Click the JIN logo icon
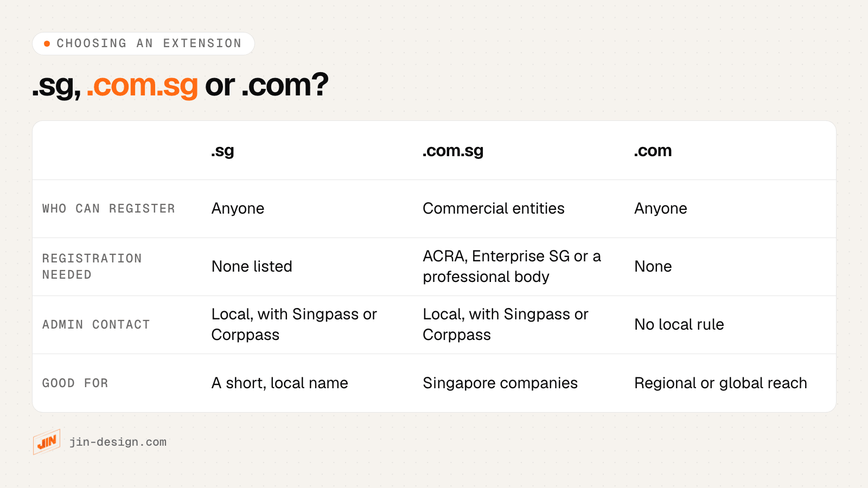The height and width of the screenshot is (488, 868). [x=47, y=442]
